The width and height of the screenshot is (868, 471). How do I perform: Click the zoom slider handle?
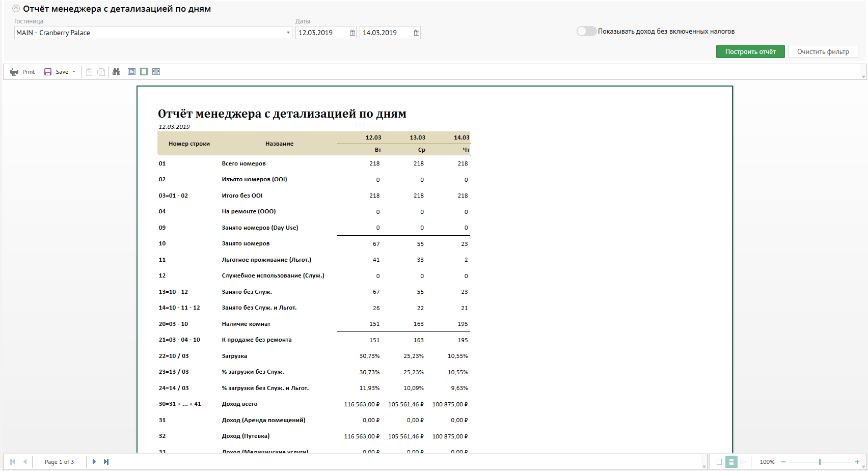click(820, 462)
